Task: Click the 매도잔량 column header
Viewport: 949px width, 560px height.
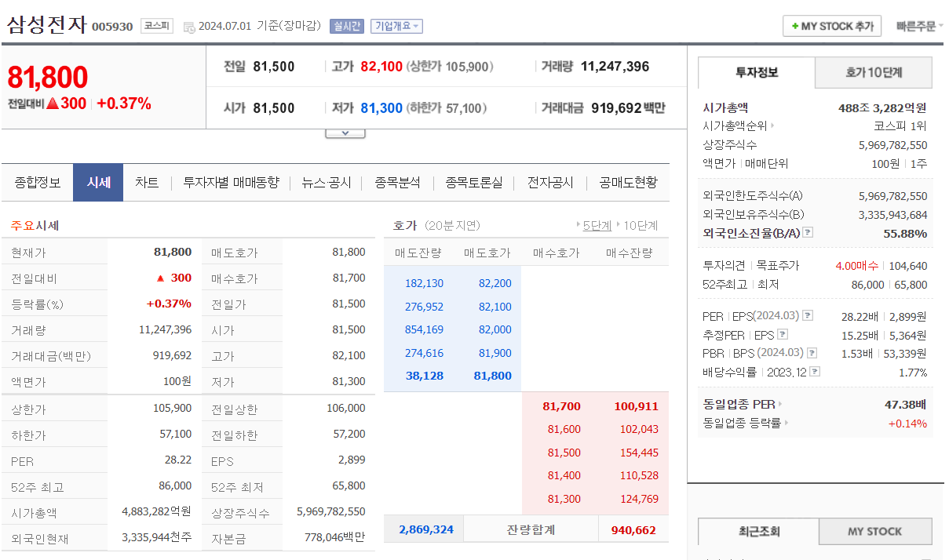Action: click(418, 253)
